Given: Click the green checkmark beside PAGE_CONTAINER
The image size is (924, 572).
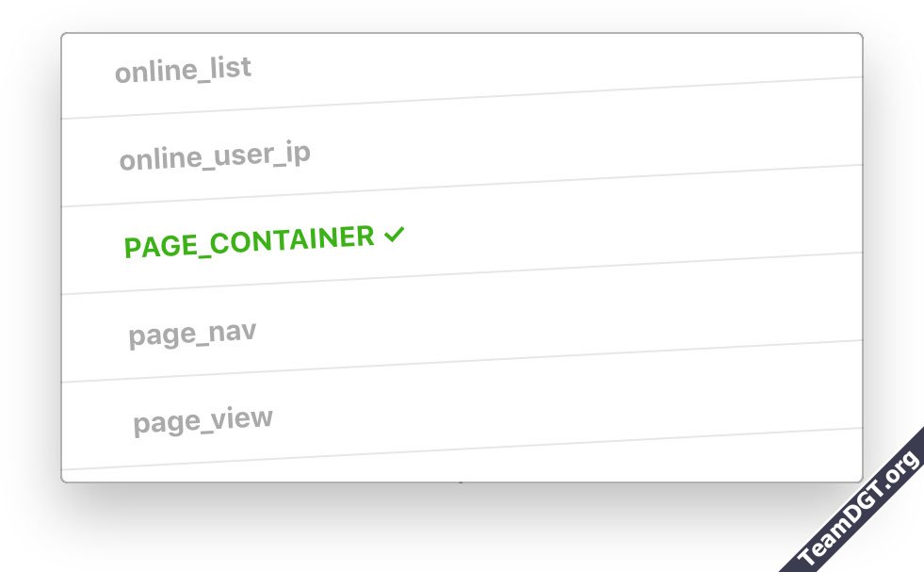Looking at the screenshot, I should [x=395, y=236].
